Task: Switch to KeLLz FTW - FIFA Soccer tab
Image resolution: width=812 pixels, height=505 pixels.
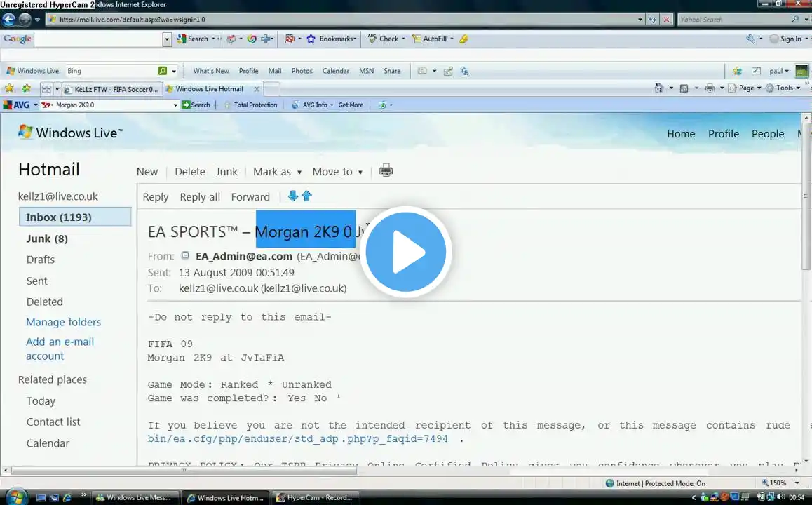Action: (x=111, y=89)
